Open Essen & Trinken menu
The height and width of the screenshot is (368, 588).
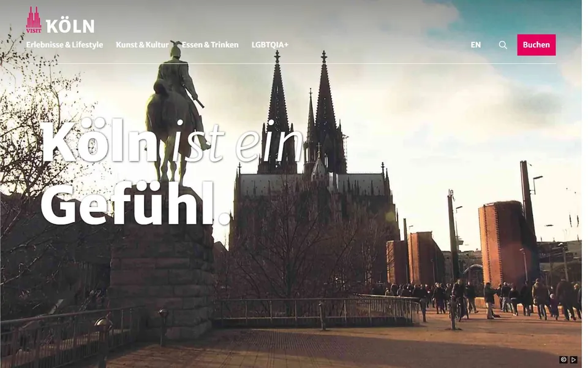click(210, 45)
